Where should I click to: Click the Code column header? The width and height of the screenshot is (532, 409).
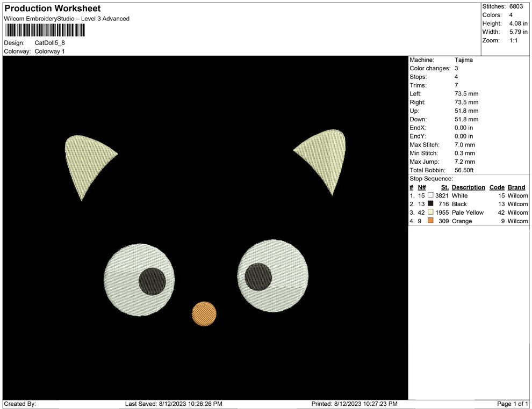[497, 187]
